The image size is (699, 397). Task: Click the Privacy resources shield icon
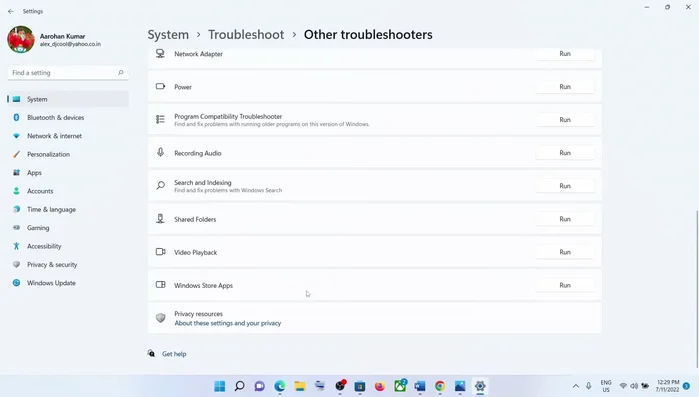[160, 318]
